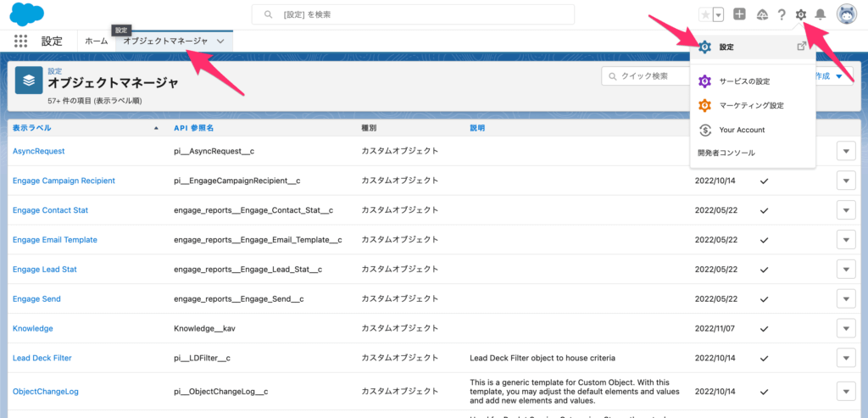Viewport: 868px width, 418px height.
Task: Switch to the ホーム tab
Action: pos(97,41)
